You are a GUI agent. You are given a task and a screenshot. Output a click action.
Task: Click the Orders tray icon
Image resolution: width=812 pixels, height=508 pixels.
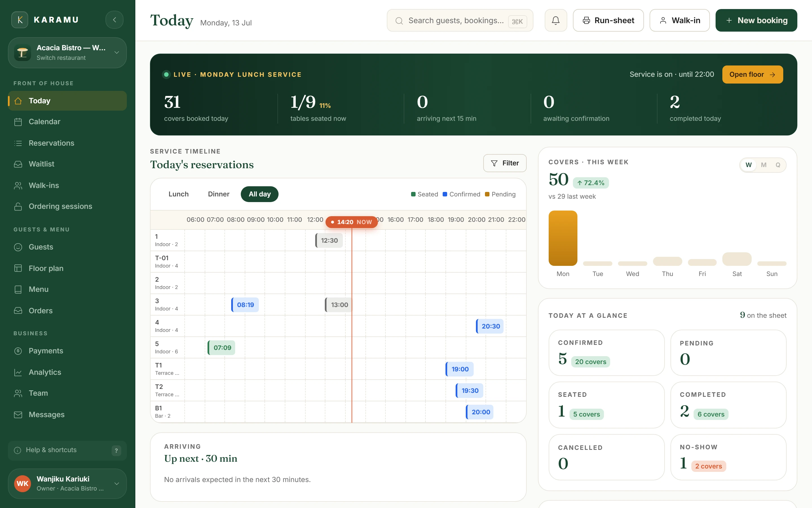point(18,310)
